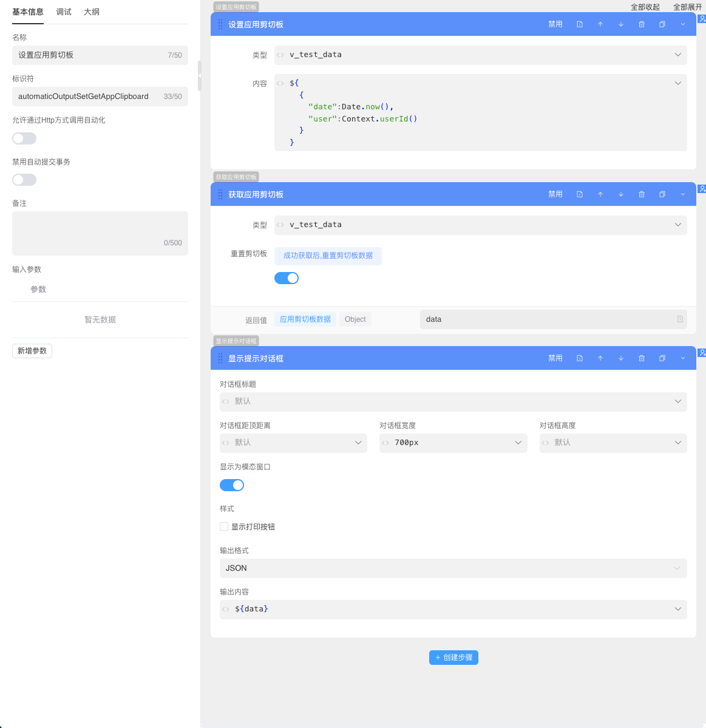The image size is (706, 728).
Task: Enable 允许通过Http方式调用自动化 switch
Action: (x=24, y=138)
